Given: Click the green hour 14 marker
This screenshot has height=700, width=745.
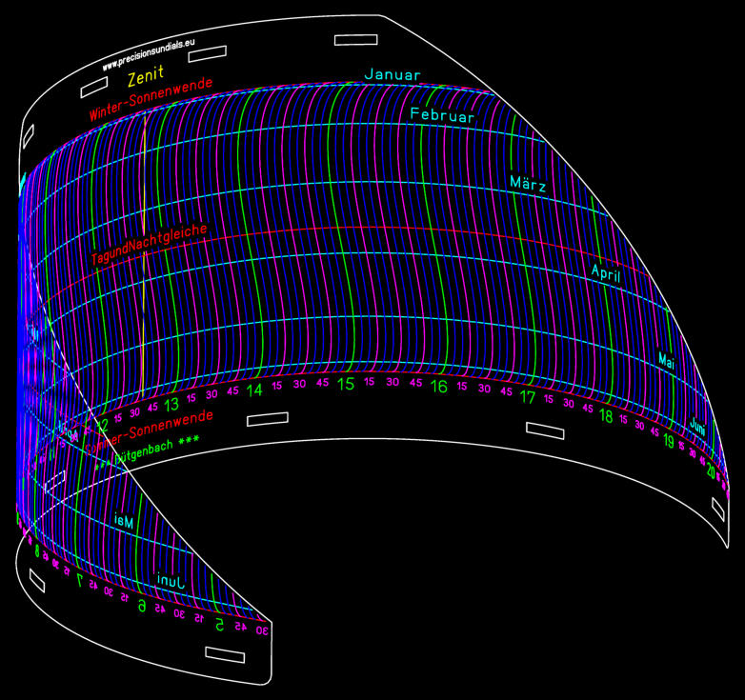Looking at the screenshot, I should [254, 390].
